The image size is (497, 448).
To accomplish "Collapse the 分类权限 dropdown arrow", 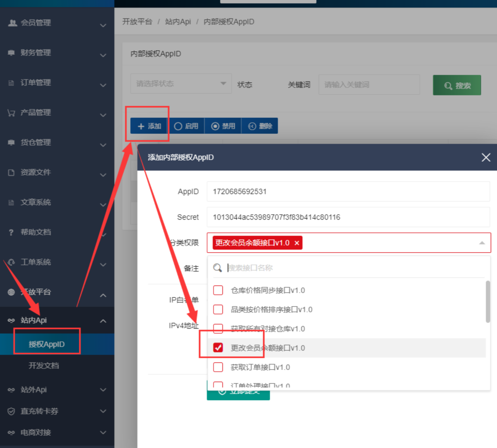I will coord(482,243).
